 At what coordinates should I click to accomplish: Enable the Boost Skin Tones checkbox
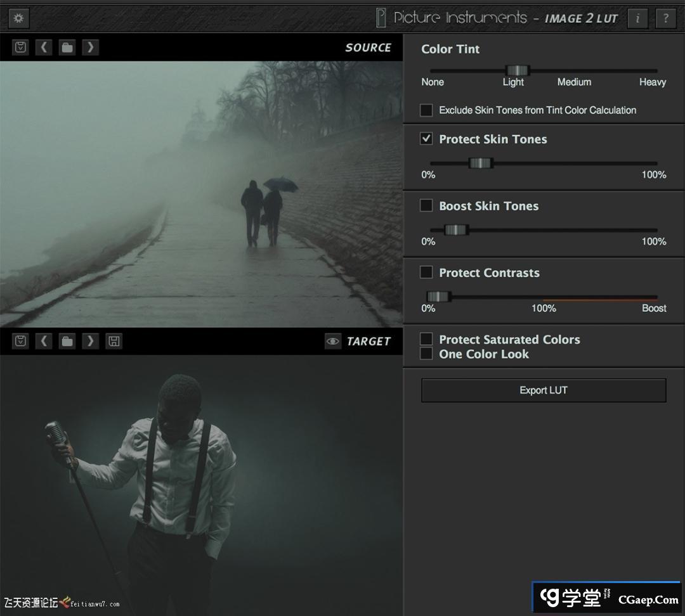click(x=427, y=205)
